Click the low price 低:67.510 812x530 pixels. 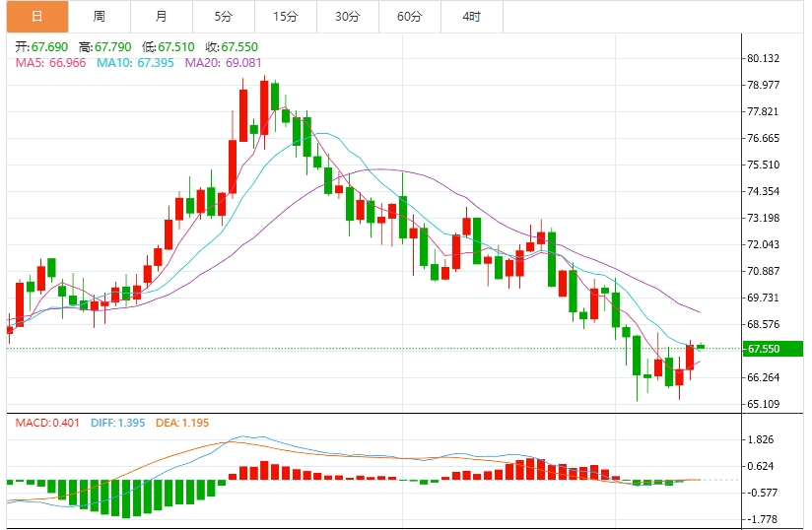169,47
